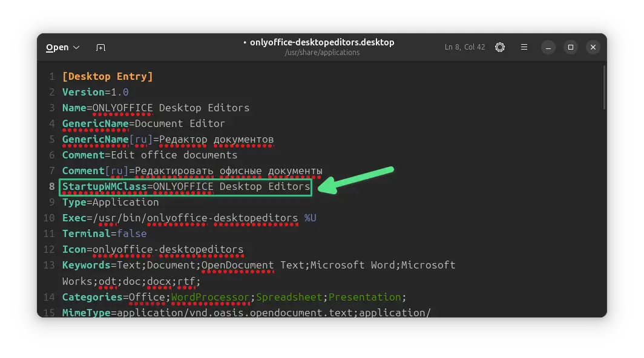Minimize the text editor window
The width and height of the screenshot is (644, 358).
548,47
